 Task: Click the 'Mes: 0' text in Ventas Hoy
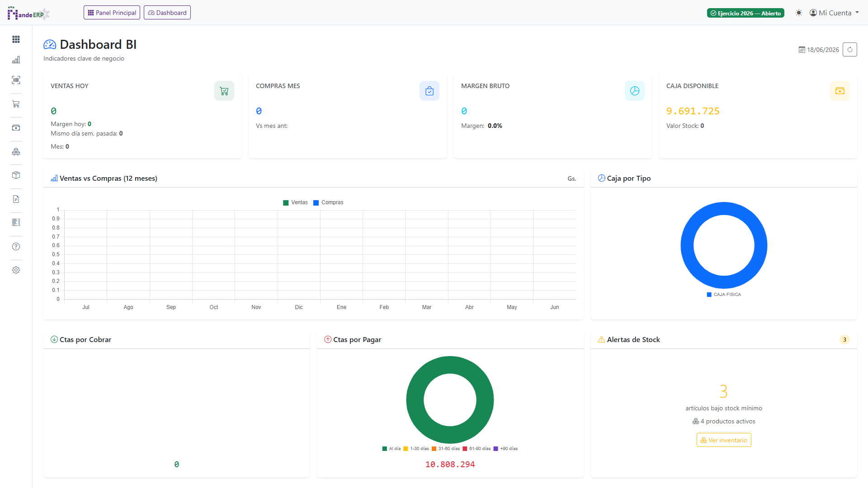(x=60, y=146)
